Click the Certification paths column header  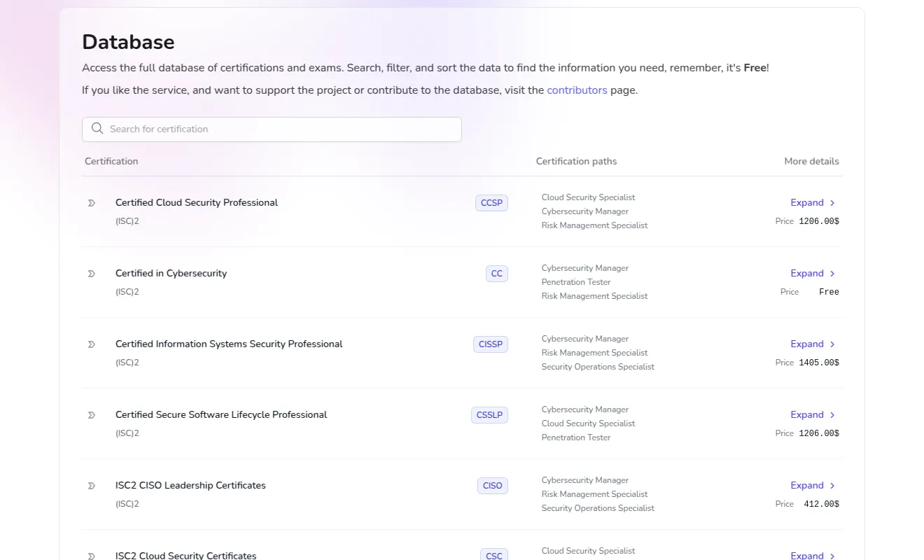tap(576, 161)
